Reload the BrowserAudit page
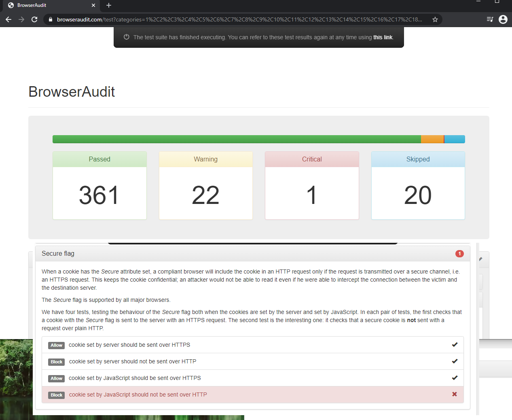Viewport: 512px width, 420px height. [34, 19]
